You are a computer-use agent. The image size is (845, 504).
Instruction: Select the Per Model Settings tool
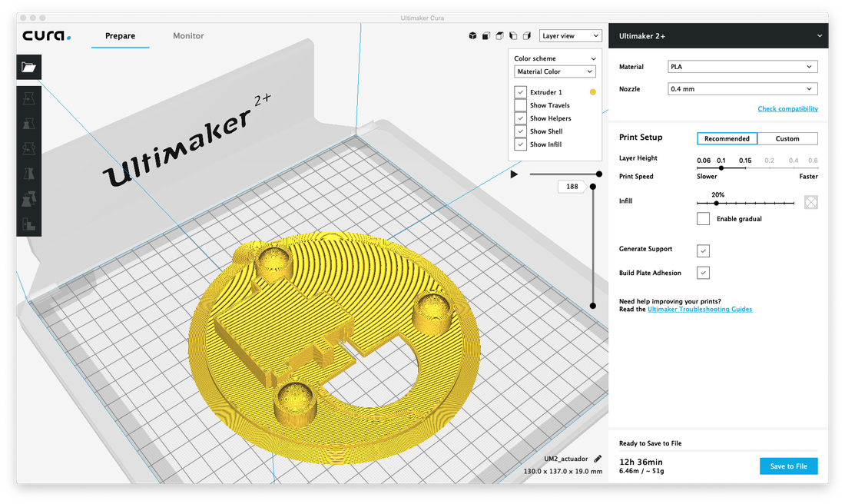[28, 199]
